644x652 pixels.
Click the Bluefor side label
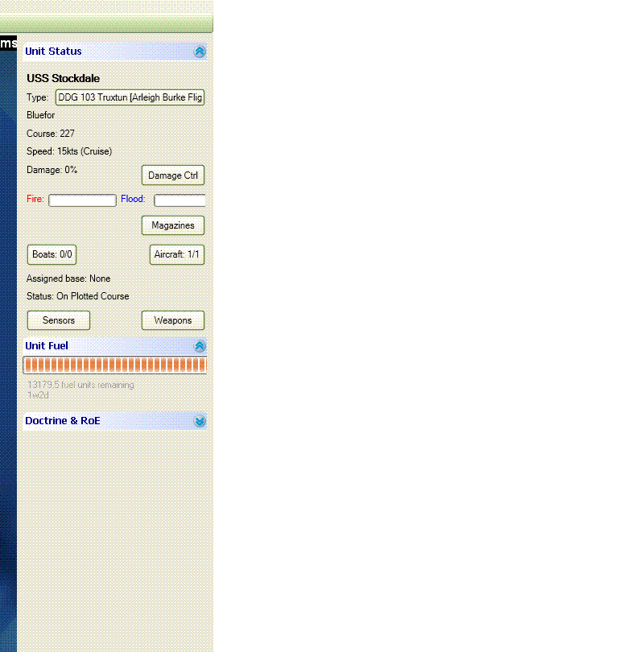coord(41,115)
